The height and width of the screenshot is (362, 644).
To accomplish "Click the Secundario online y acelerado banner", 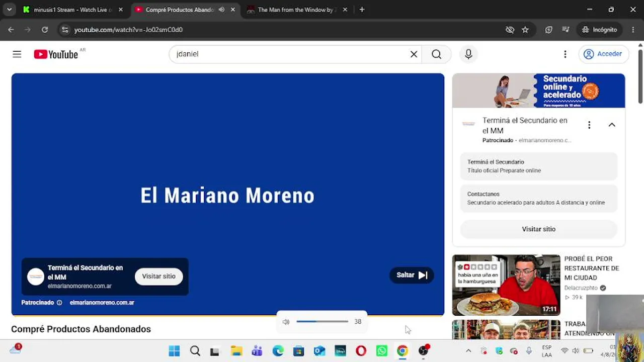I will click(x=538, y=90).
